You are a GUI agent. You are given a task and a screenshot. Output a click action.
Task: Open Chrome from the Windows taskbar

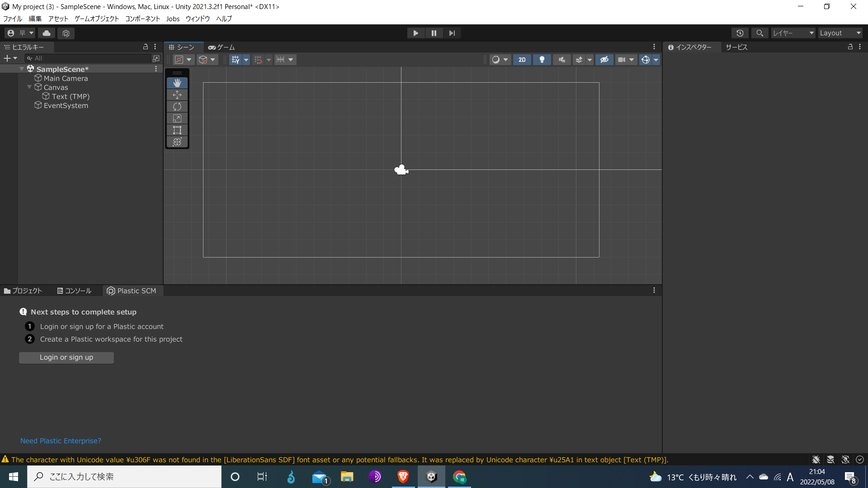tap(460, 477)
